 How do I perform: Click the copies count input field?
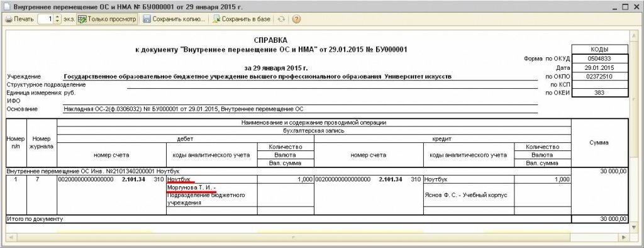[45, 19]
